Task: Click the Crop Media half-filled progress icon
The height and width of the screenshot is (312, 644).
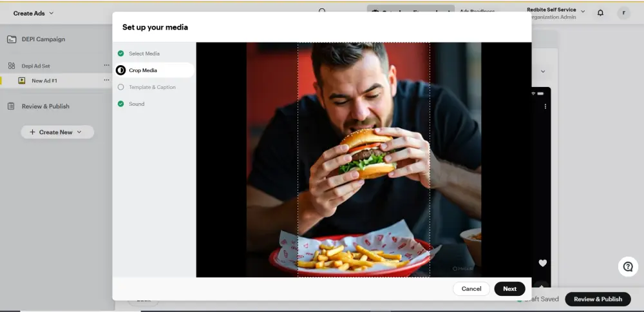Action: tap(121, 70)
